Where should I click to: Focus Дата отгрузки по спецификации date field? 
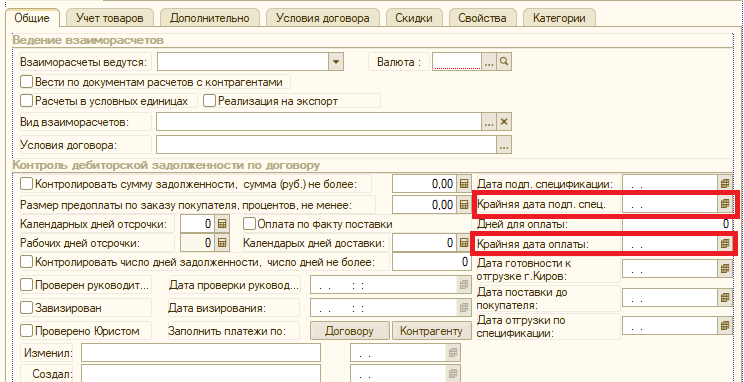tap(670, 326)
